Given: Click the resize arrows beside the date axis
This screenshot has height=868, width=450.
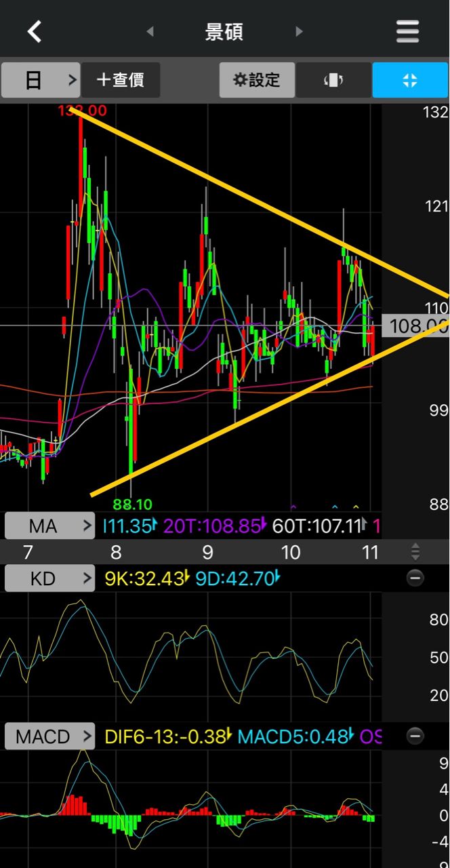Looking at the screenshot, I should click(415, 551).
